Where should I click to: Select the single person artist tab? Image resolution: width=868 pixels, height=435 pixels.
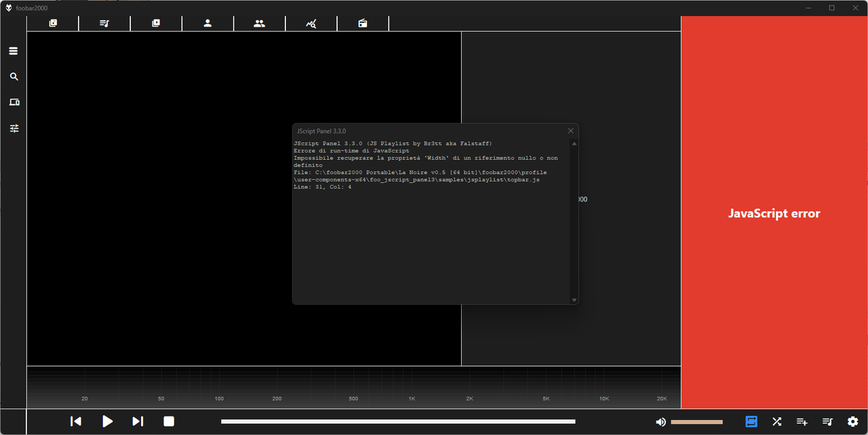pyautogui.click(x=208, y=23)
